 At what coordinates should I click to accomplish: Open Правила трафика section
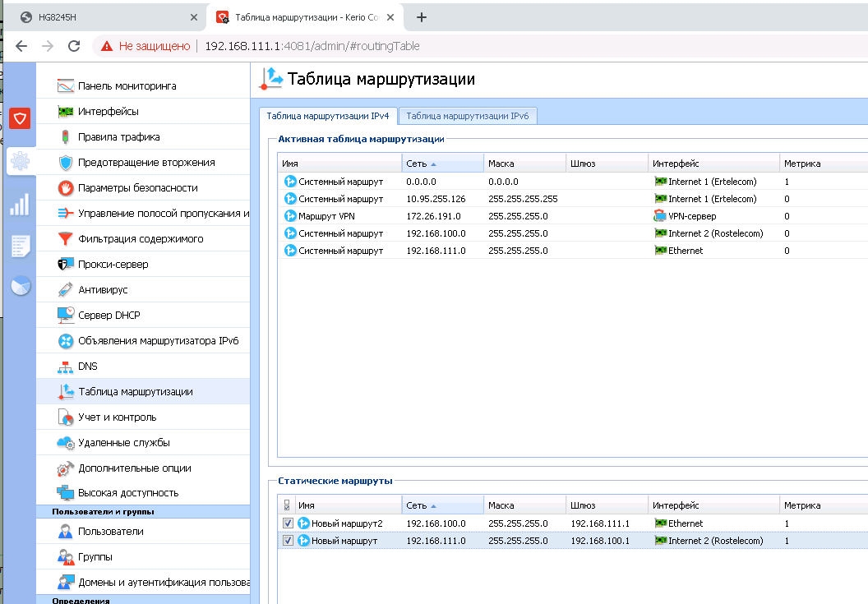coord(143,136)
